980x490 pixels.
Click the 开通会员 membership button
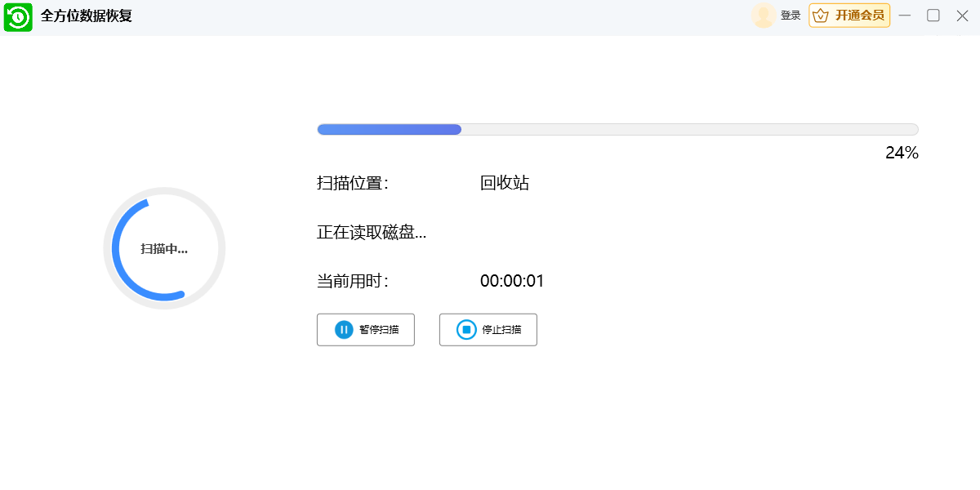[849, 16]
